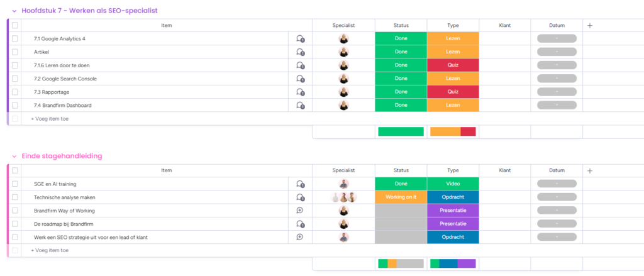The width and height of the screenshot is (644, 276).
Task: Select all items in the Einde stagehandleiding group
Action: click(x=15, y=170)
